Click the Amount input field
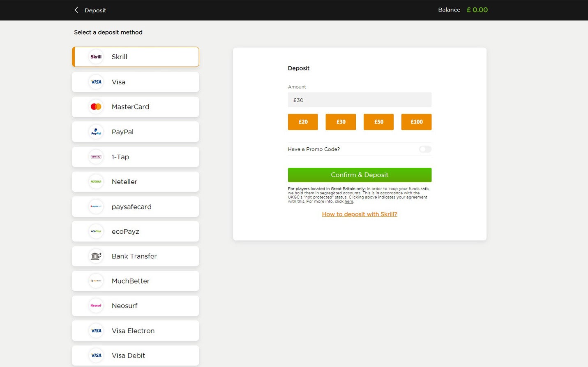 (x=360, y=100)
